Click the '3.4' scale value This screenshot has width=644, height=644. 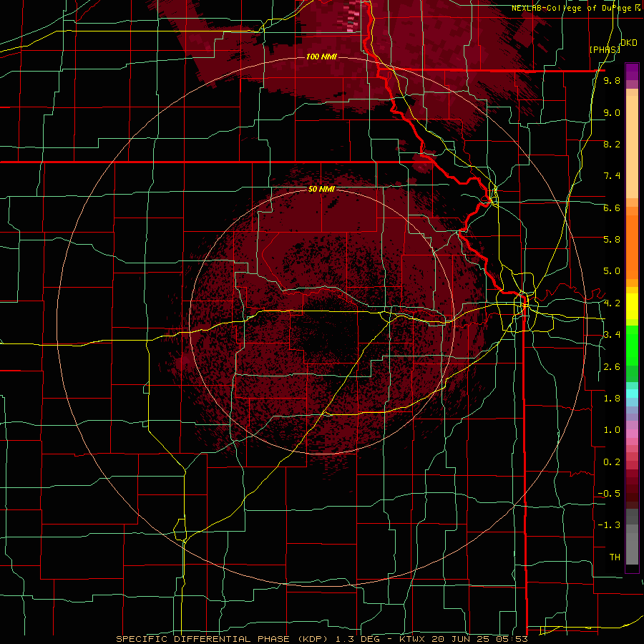pyautogui.click(x=612, y=335)
